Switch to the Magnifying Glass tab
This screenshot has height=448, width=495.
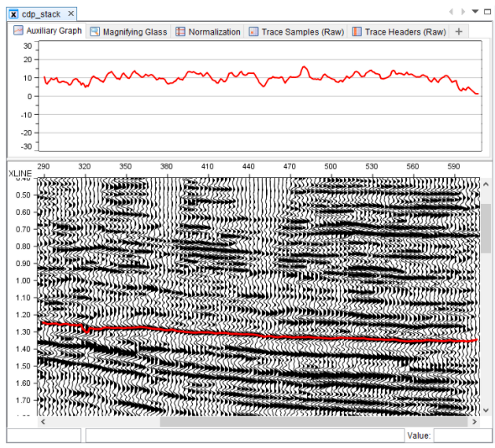coord(128,31)
